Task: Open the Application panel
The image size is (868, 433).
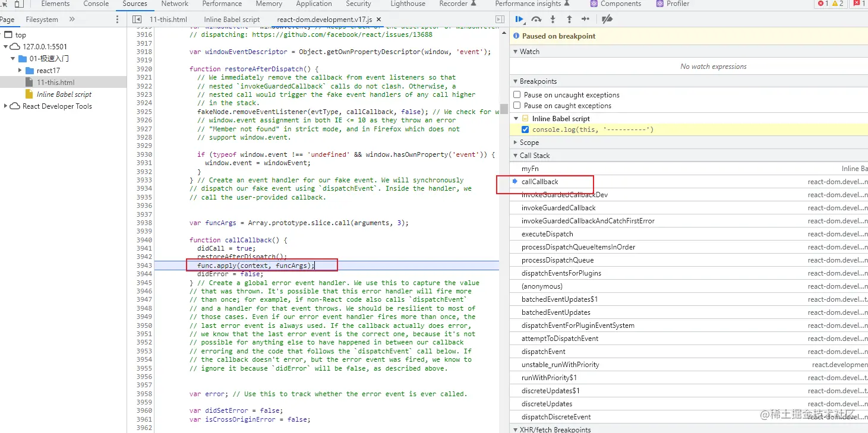Action: click(x=314, y=4)
